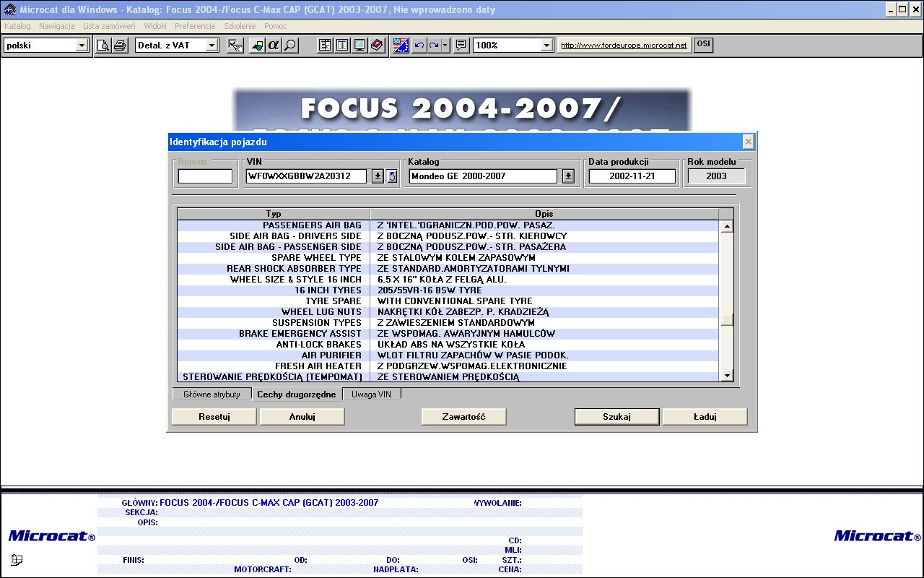Screen dimensions: 924x578
Task: Expand the VIN history dropdown arrow
Action: [x=377, y=176]
